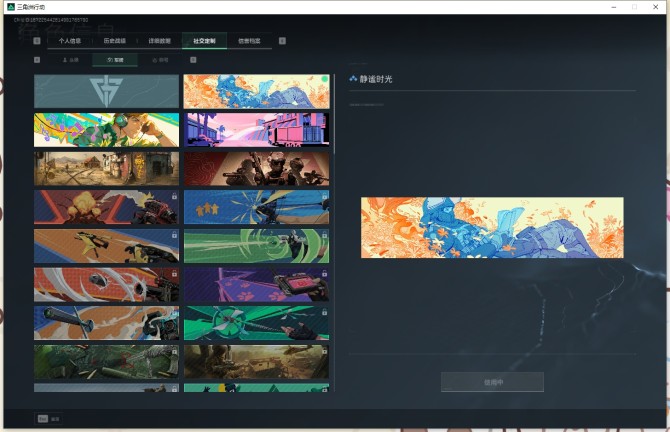
Task: Switch to the 历史战绩 tab
Action: 115,41
